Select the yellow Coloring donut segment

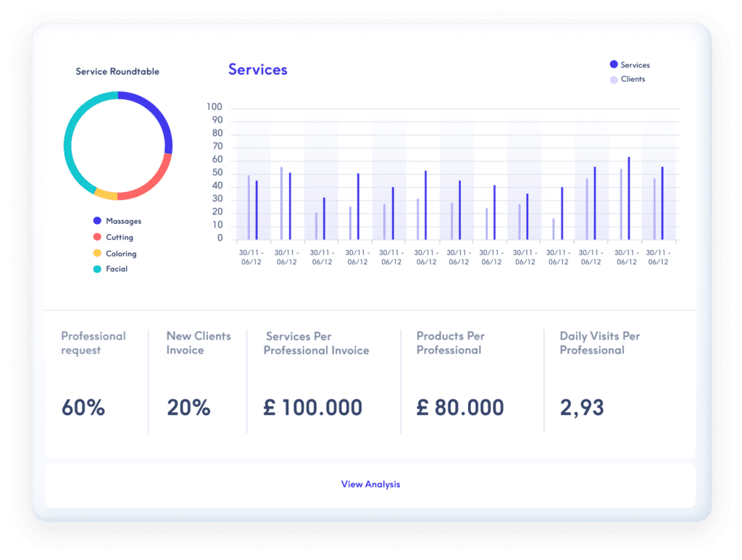tap(106, 194)
